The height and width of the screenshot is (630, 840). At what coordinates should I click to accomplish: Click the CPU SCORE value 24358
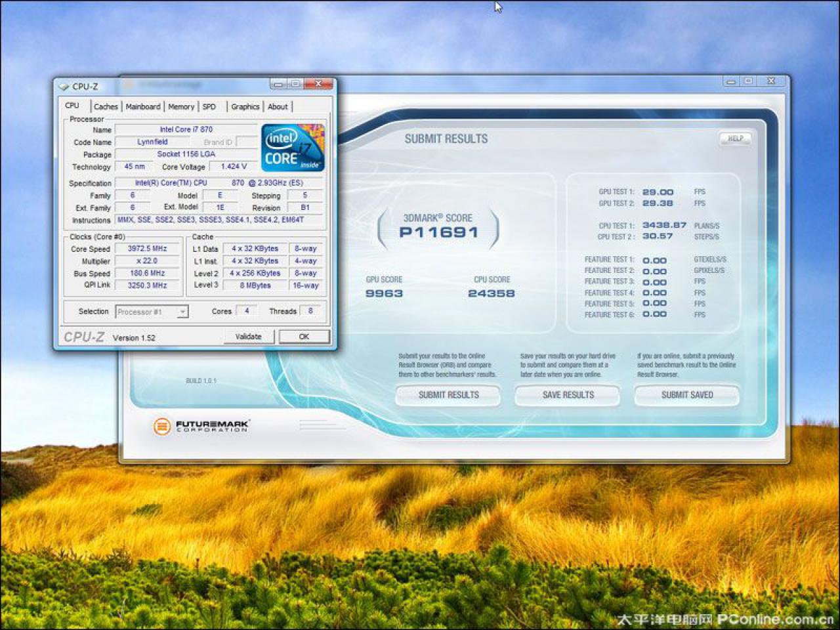(492, 293)
